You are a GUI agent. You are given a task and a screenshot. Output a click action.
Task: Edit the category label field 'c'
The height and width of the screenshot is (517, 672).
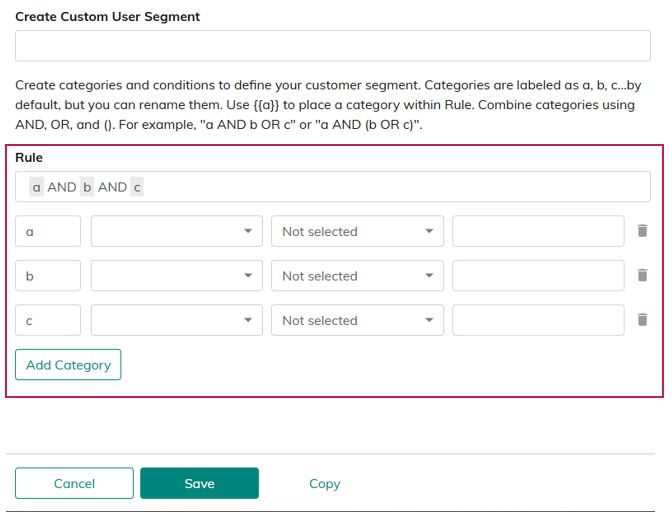[x=48, y=320]
